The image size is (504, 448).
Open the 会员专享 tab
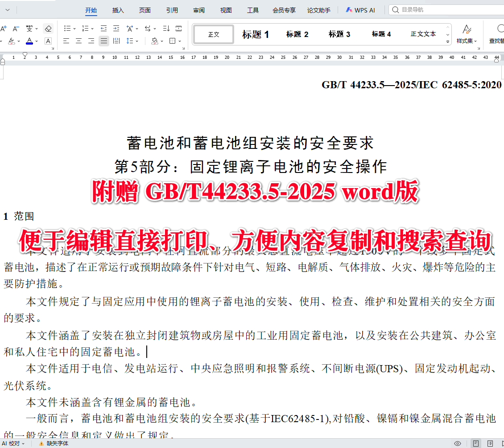tap(284, 10)
